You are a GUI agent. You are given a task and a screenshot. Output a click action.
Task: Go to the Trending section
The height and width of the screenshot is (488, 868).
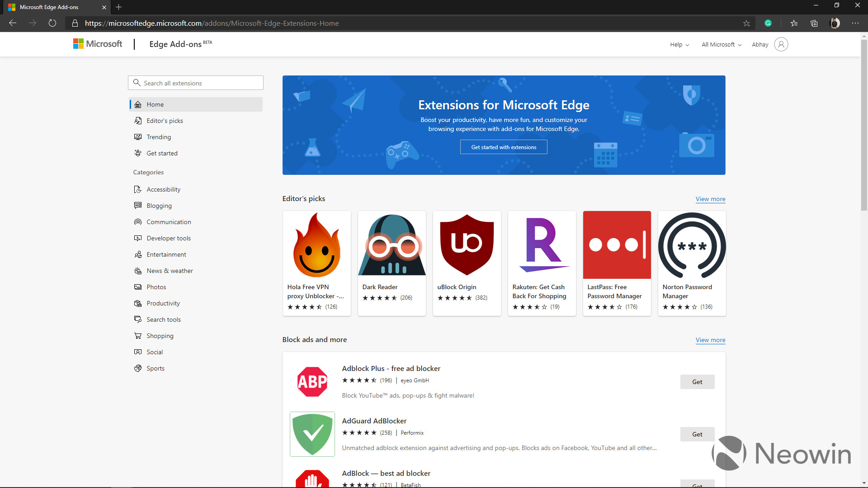click(159, 137)
